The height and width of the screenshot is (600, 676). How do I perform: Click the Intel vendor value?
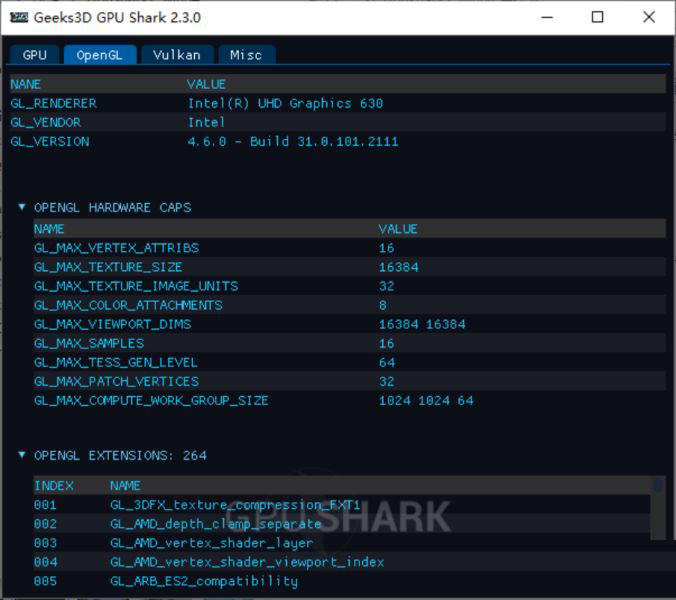pyautogui.click(x=206, y=122)
